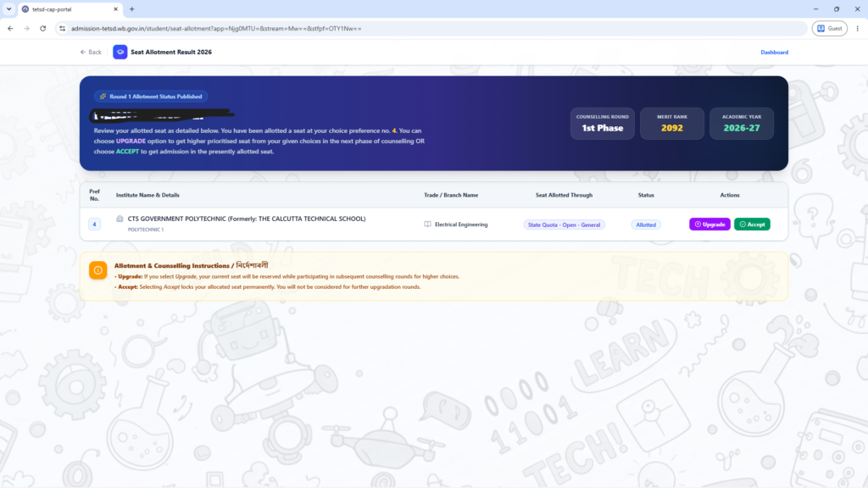This screenshot has width=868, height=488.
Task: Click the orange info icon in instructions
Action: click(98, 270)
